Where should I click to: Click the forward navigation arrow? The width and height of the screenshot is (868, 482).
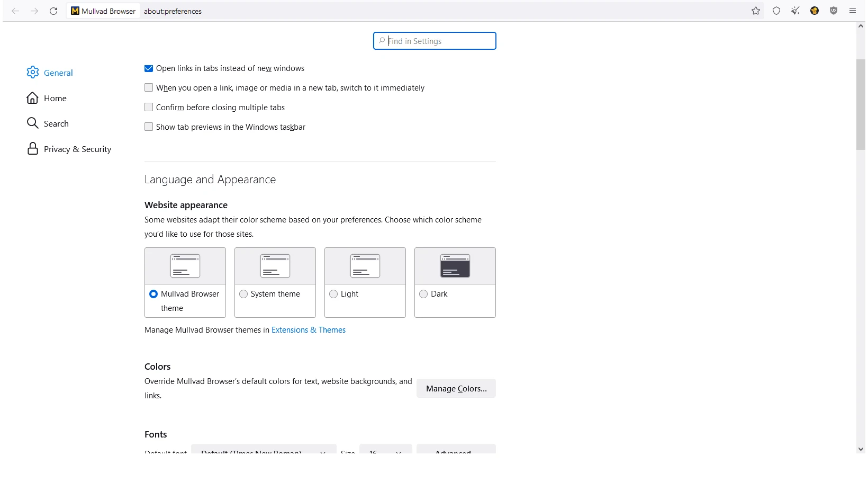(34, 11)
